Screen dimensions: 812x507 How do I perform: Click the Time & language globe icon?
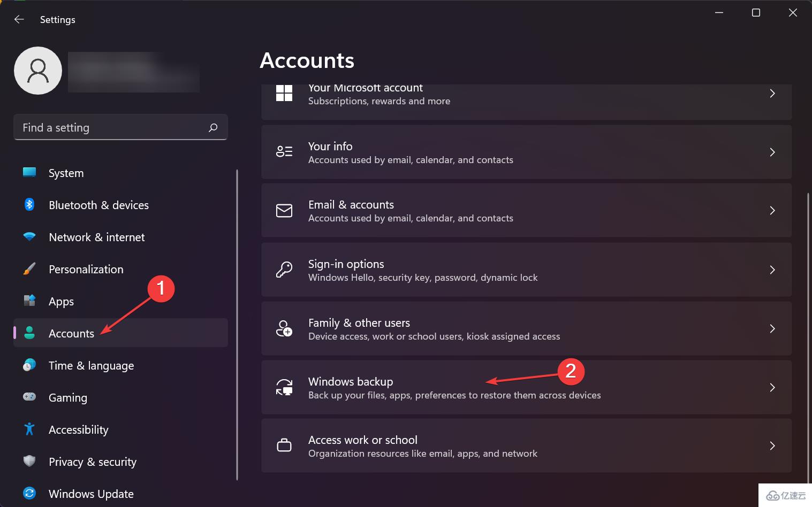[29, 365]
